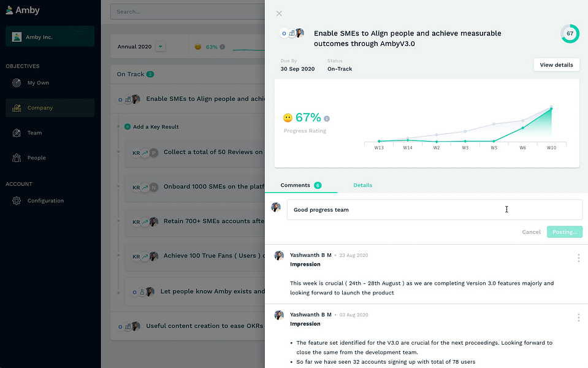
Task: Click company icon on Useful content creation row
Action: [128, 326]
